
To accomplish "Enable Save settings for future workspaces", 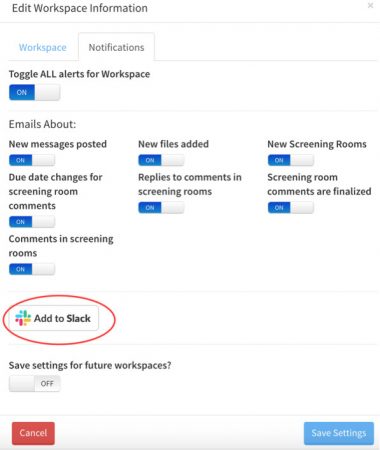I will pyautogui.click(x=35, y=384).
